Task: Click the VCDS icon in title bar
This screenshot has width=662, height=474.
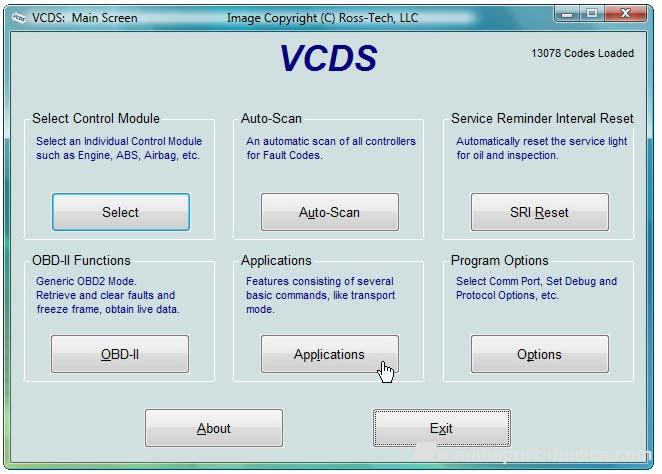Action: tap(17, 17)
